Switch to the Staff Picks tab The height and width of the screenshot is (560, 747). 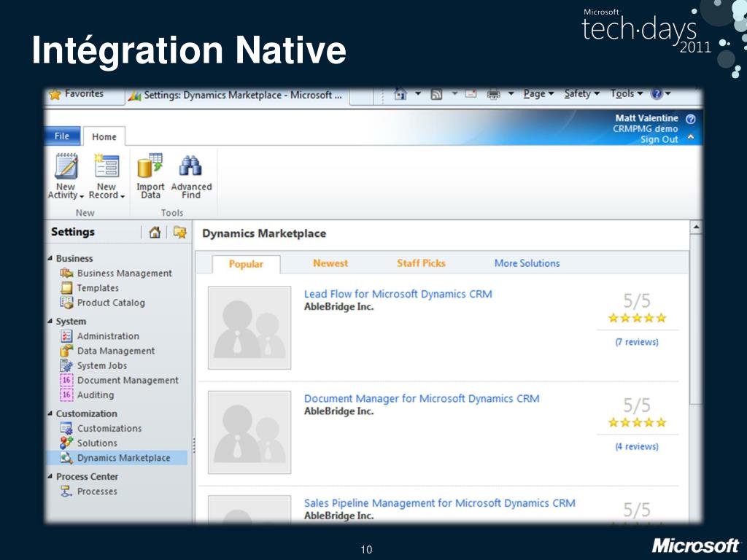click(x=421, y=263)
